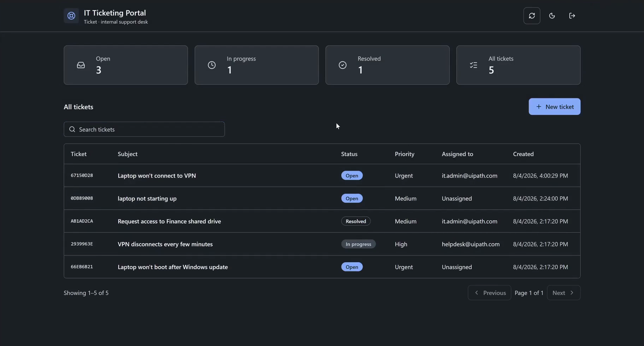
Task: Select the In progress label on summary card
Action: coord(241,58)
